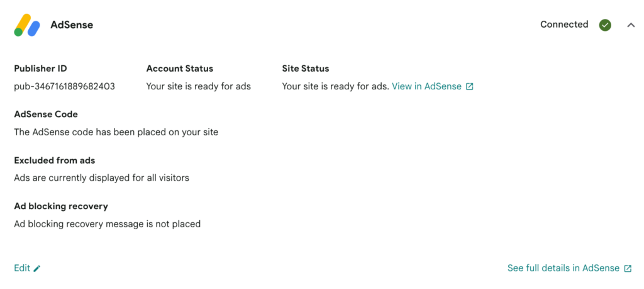Click the Connected status label

tap(564, 25)
